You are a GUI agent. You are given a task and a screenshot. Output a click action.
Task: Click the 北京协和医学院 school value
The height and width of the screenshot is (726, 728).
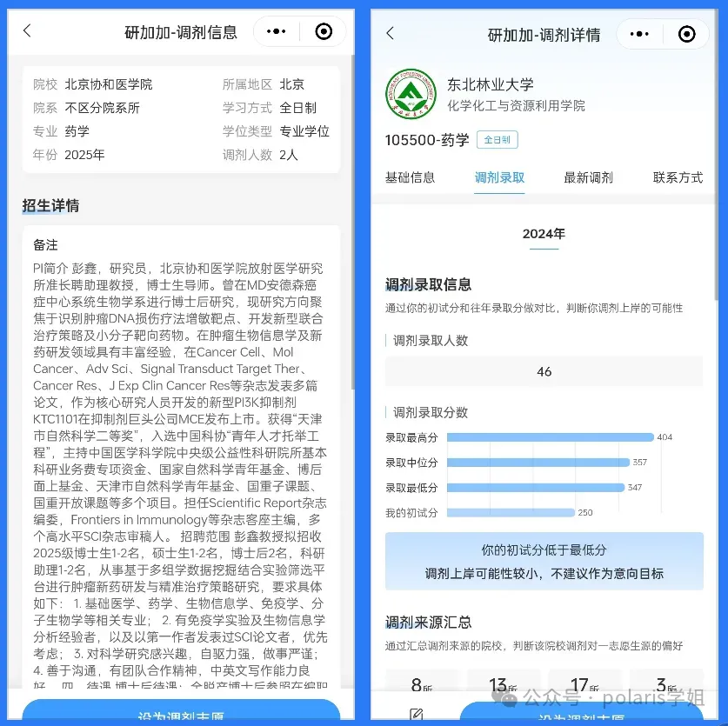point(109,84)
